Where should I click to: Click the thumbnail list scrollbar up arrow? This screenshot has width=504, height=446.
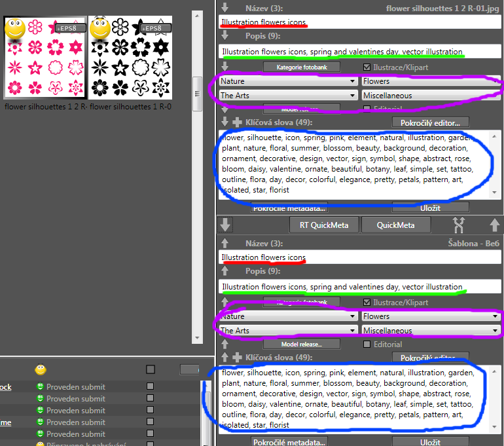click(x=197, y=16)
